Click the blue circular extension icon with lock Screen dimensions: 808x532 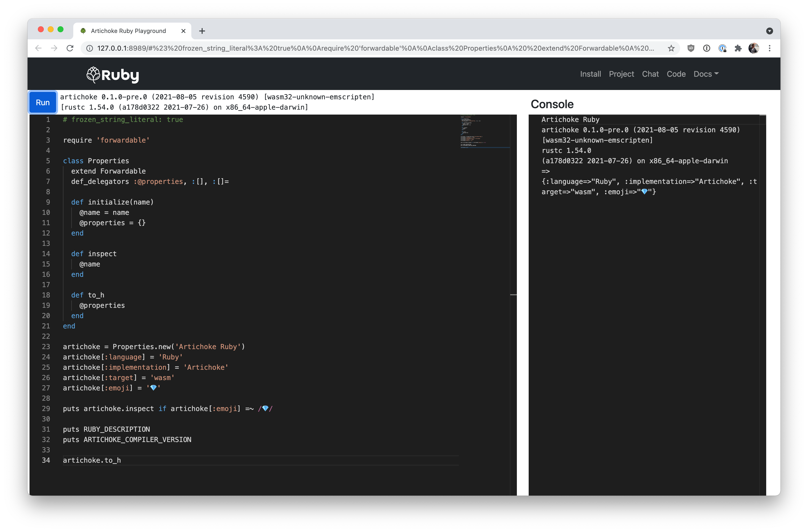point(722,48)
